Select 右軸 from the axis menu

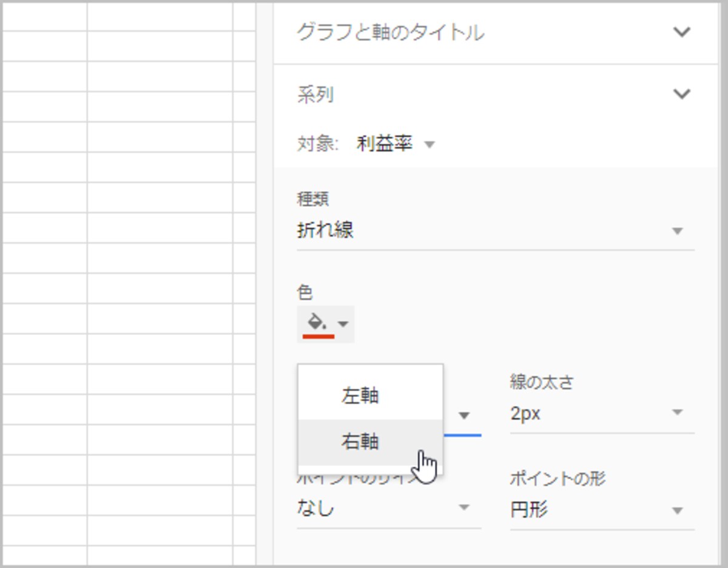pyautogui.click(x=370, y=442)
